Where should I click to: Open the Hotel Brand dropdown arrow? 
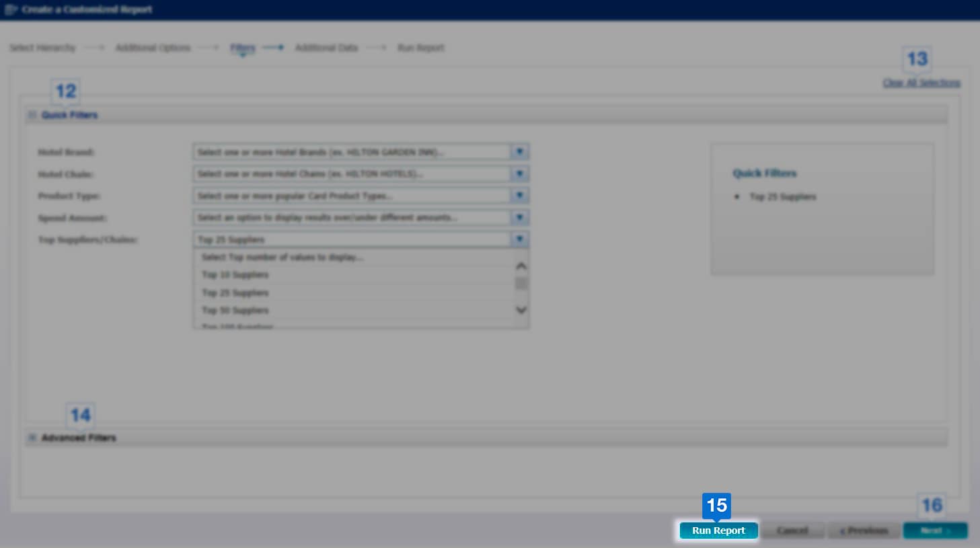point(519,152)
